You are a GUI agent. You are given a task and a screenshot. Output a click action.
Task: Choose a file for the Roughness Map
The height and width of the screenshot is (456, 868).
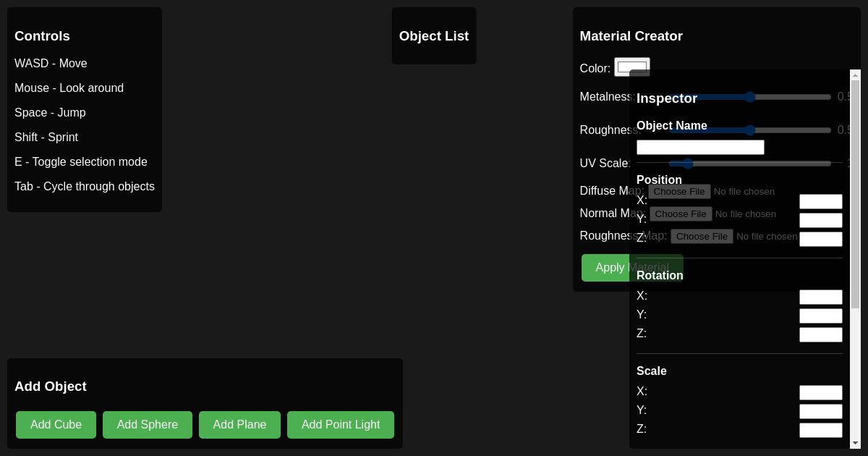(x=701, y=236)
